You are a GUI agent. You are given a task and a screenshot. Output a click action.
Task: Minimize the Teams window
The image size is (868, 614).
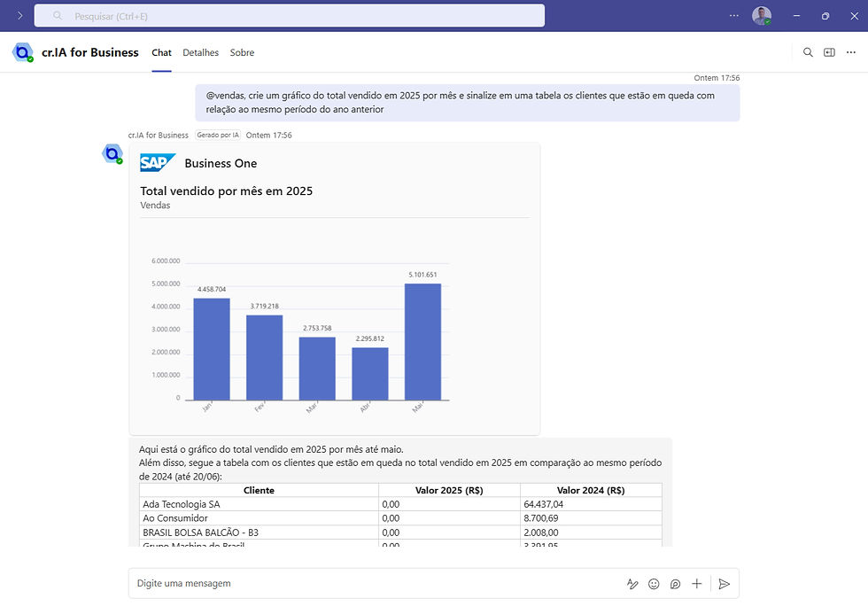(x=796, y=15)
